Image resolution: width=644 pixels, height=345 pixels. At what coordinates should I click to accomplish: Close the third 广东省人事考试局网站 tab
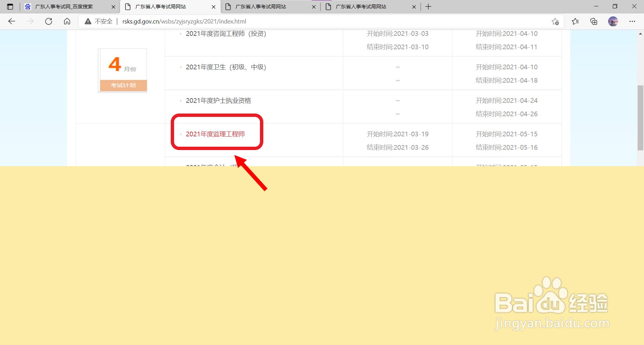[314, 7]
